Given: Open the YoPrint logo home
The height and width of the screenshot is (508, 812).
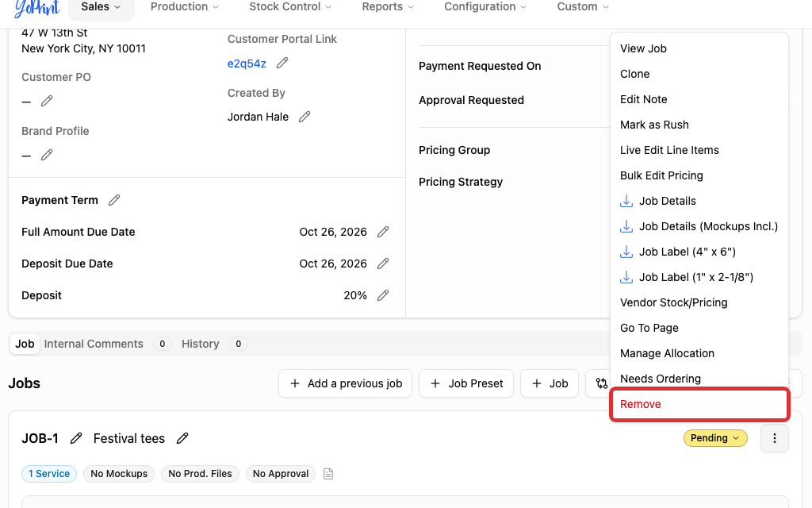Looking at the screenshot, I should (x=37, y=7).
